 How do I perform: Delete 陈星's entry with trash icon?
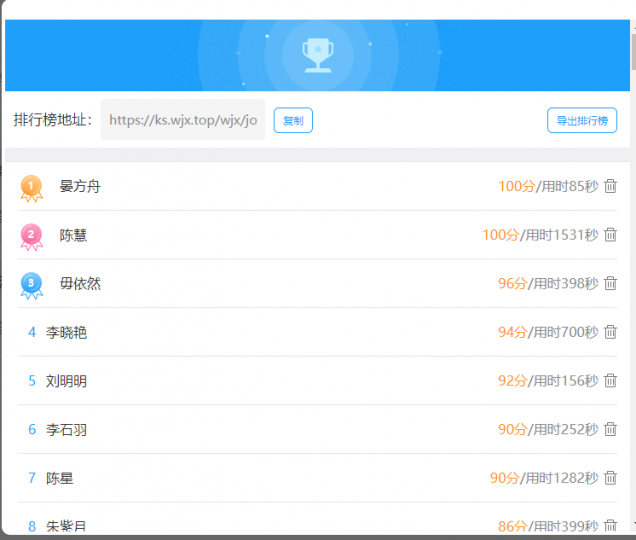click(610, 478)
